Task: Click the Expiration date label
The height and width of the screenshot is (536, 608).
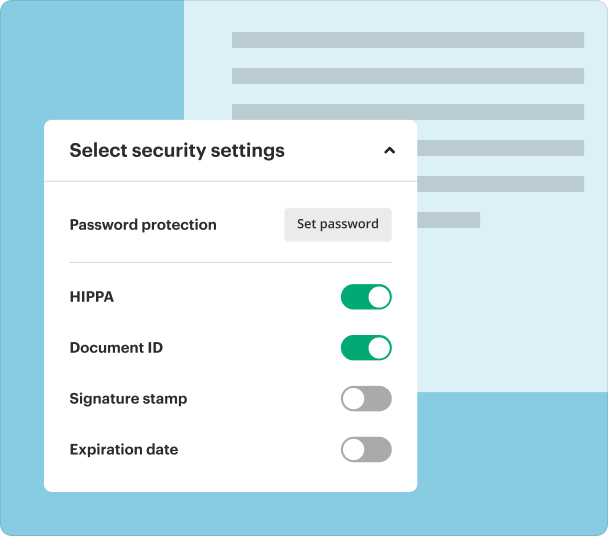Action: point(124,450)
